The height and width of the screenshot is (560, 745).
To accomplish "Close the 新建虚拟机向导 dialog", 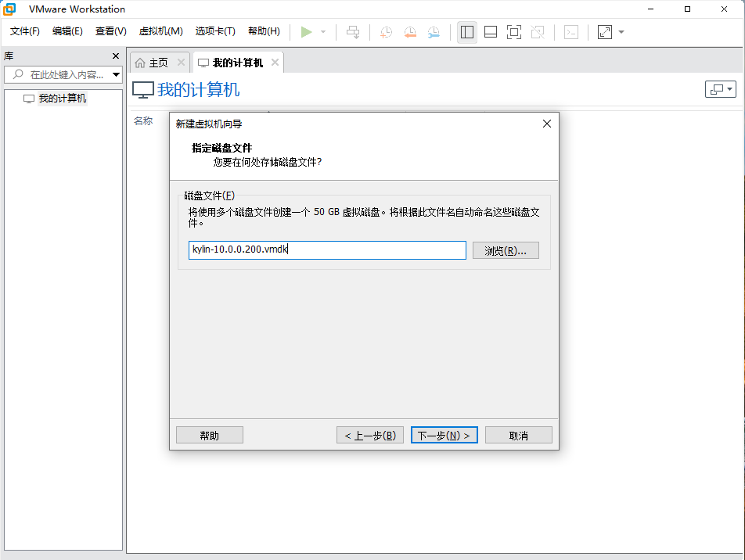I will tap(547, 124).
